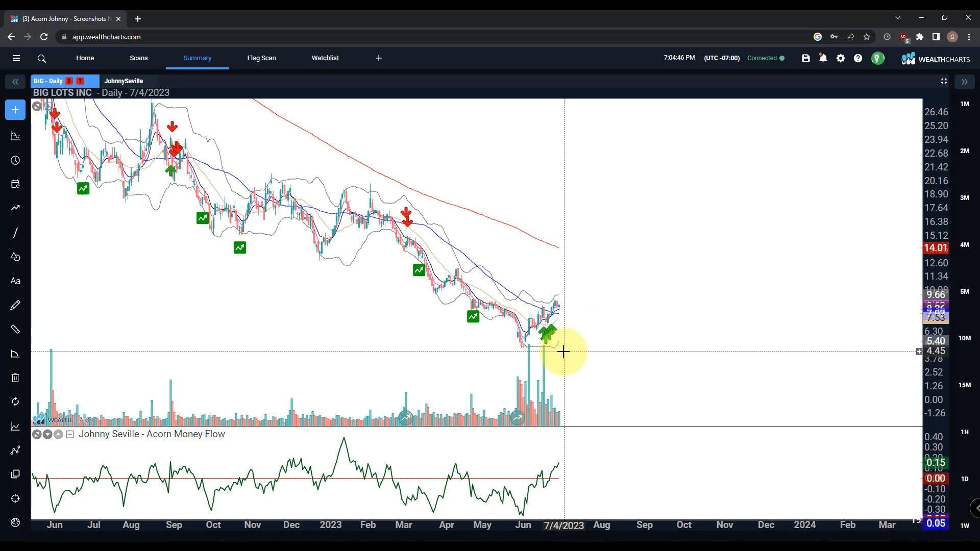Open the Home tab
The width and height of the screenshot is (980, 551).
pyautogui.click(x=85, y=58)
